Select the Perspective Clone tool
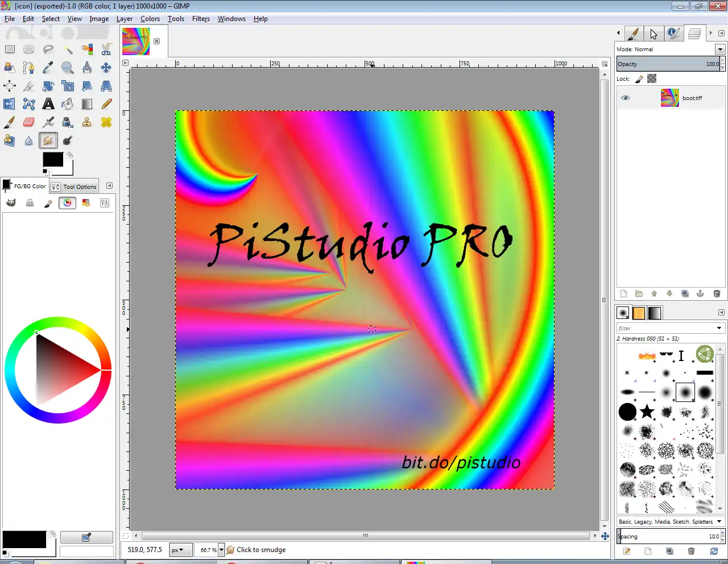The height and width of the screenshot is (564, 728). coord(10,140)
